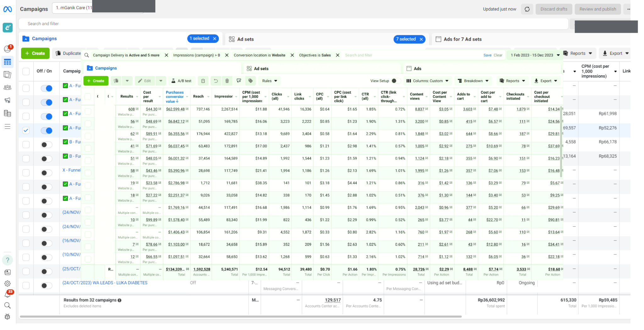Screen dimensions: 644x330
Task: Open the date range 1 Feb 2023 - 15 Dec 2023 picker
Action: click(535, 55)
